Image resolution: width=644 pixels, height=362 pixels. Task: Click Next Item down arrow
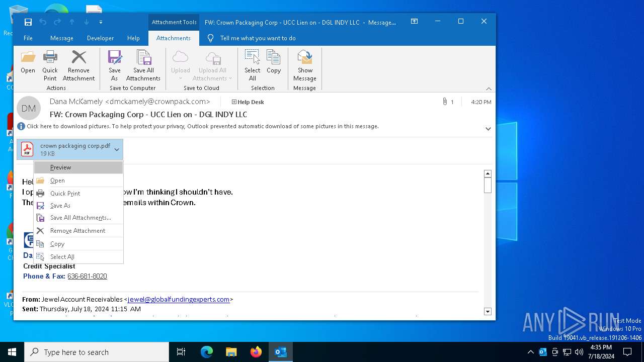point(87,22)
